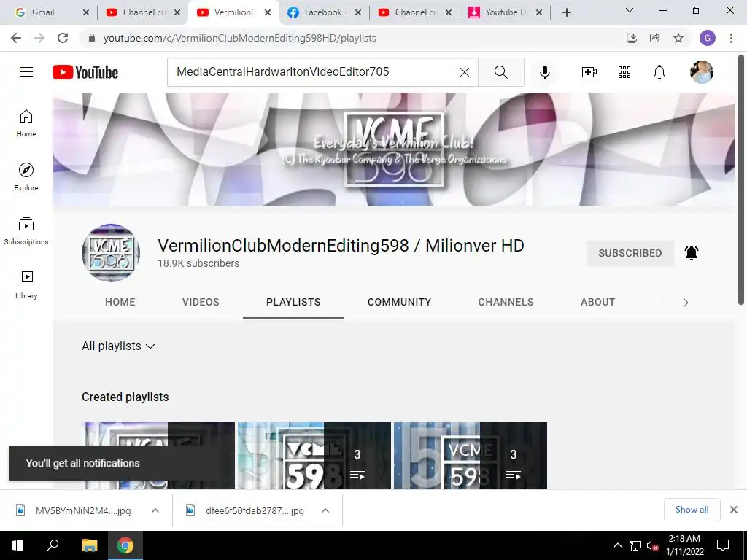Screen dimensions: 747x560
Task: Open Explore in the sidebar
Action: (x=26, y=177)
